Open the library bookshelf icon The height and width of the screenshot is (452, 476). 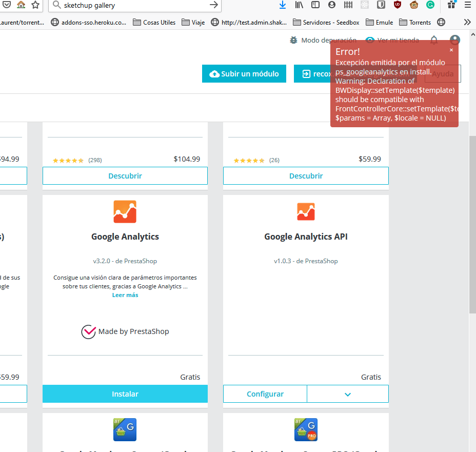299,5
